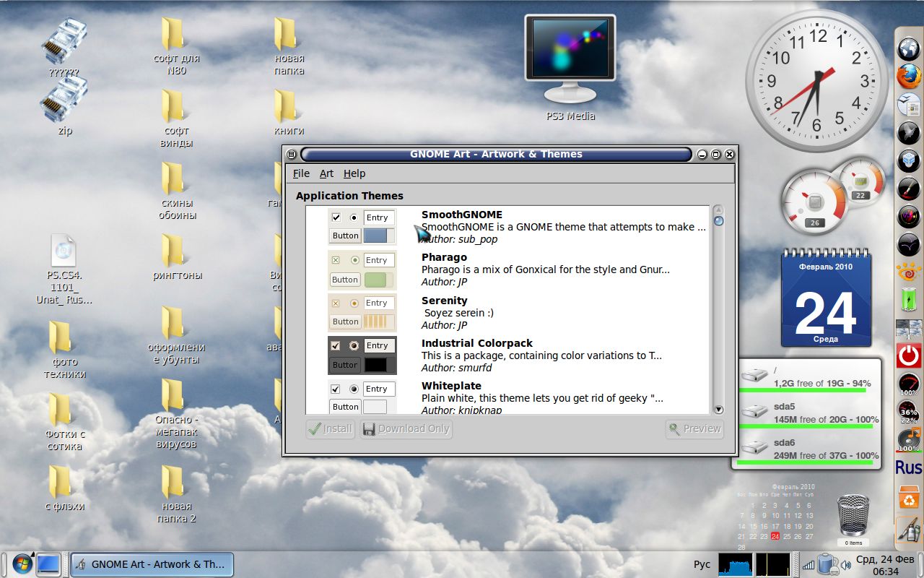Image resolution: width=924 pixels, height=578 pixels.
Task: Select the SmoothGNOME theme preview thumbnail
Action: click(362, 227)
